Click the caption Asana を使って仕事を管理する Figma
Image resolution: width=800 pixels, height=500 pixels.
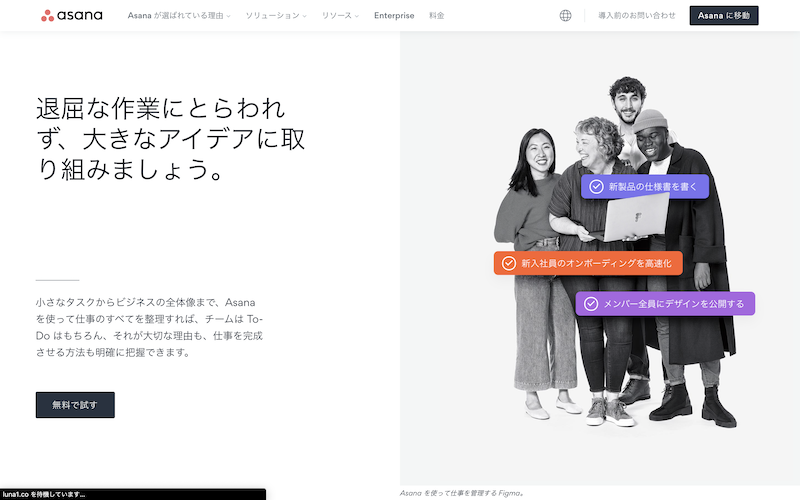pos(462,493)
